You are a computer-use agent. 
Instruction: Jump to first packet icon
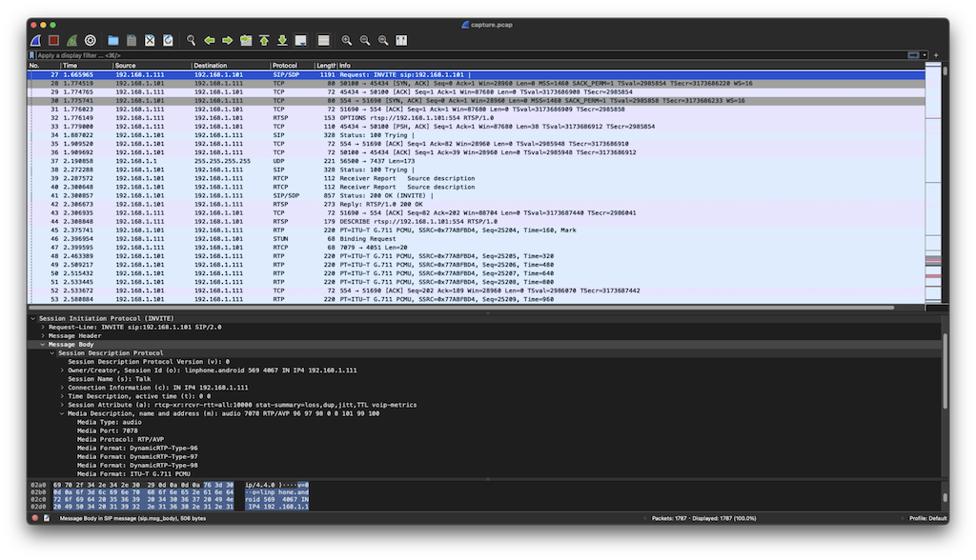point(264,40)
